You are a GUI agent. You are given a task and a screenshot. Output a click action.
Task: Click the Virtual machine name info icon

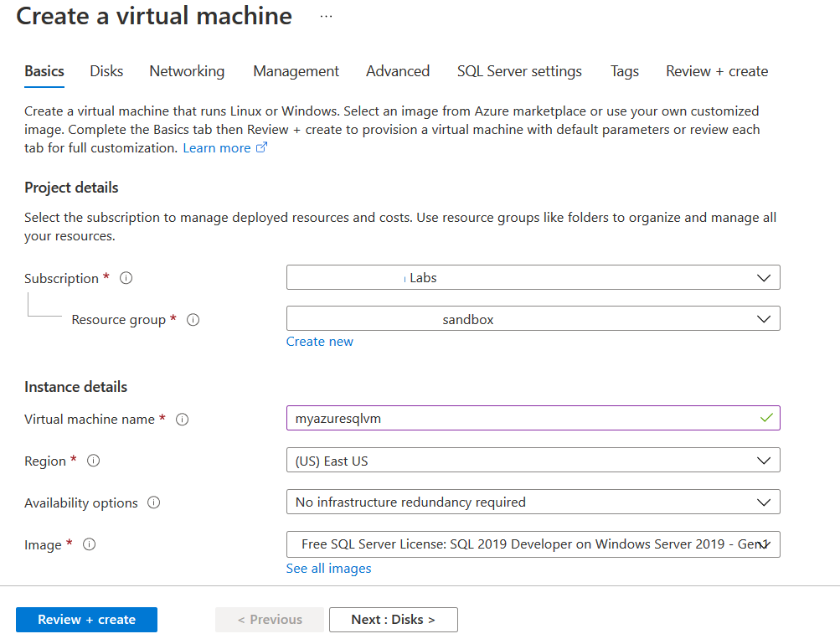coord(182,420)
